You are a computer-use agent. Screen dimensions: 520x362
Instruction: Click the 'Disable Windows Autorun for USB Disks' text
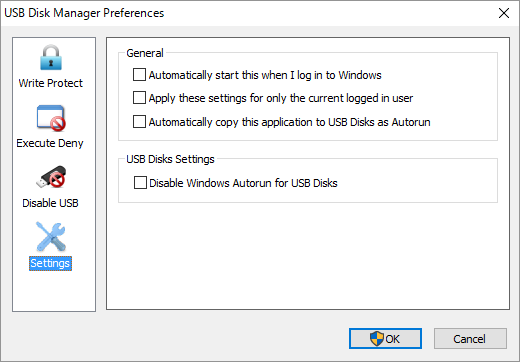point(243,183)
